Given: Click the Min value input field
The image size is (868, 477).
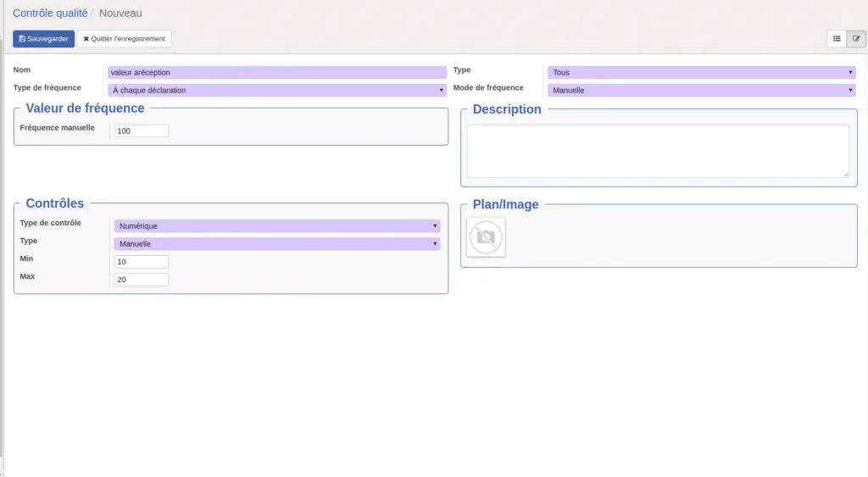Looking at the screenshot, I should click(142, 262).
